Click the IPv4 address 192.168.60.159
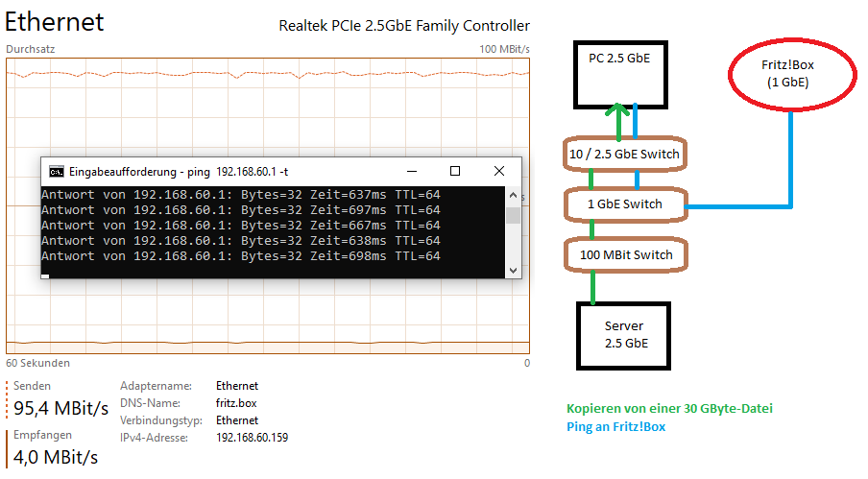The height and width of the screenshot is (479, 868). coord(253,438)
